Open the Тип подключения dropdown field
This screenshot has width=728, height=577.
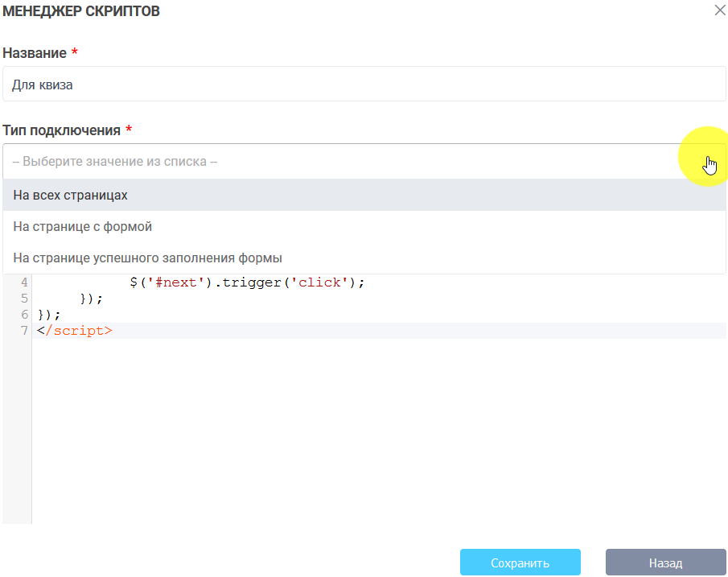coord(338,161)
